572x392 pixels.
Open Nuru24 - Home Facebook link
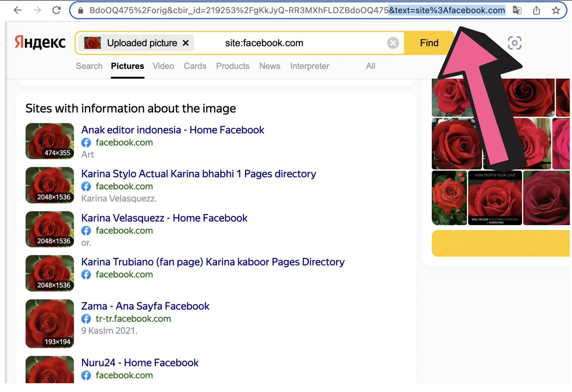point(140,362)
